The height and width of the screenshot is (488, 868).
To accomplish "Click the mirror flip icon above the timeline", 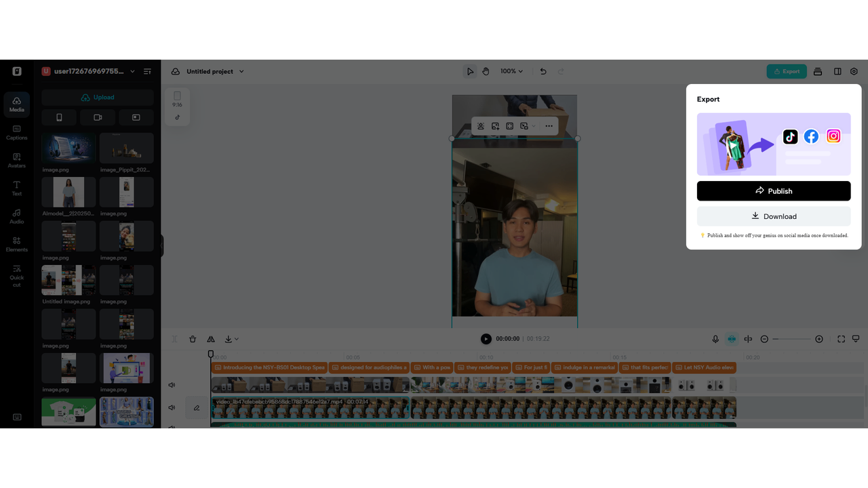I will point(210,339).
